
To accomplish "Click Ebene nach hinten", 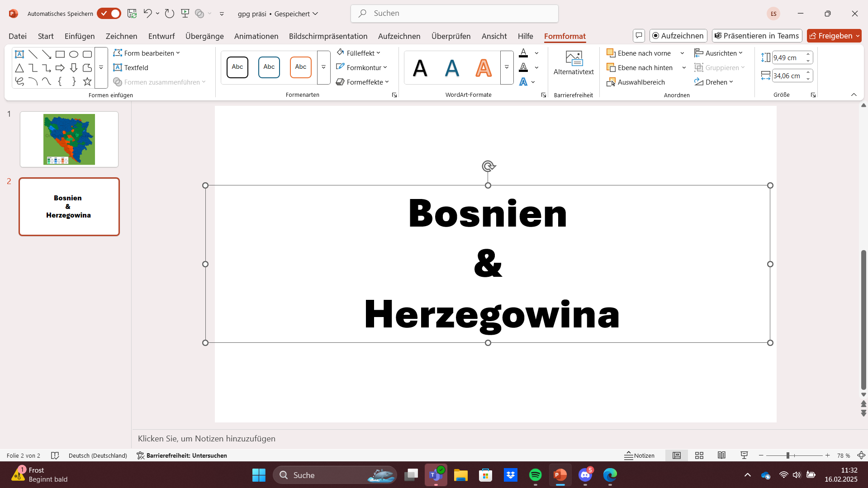I will [640, 67].
